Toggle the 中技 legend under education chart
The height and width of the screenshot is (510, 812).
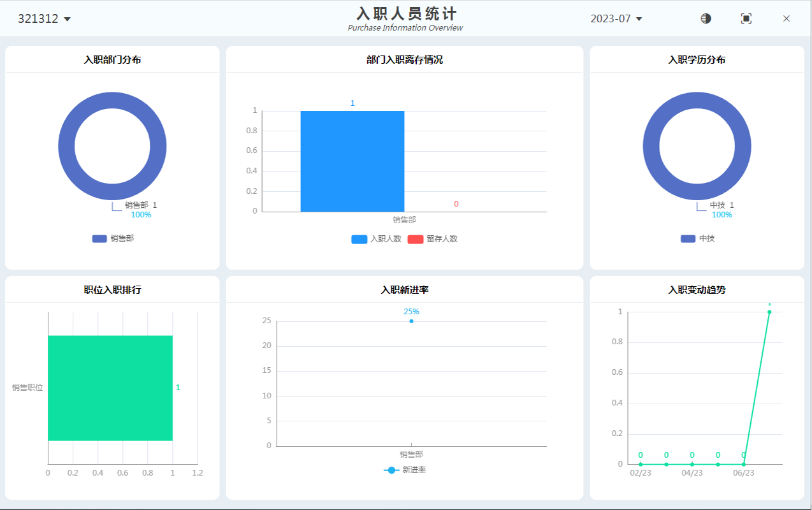pyautogui.click(x=697, y=238)
